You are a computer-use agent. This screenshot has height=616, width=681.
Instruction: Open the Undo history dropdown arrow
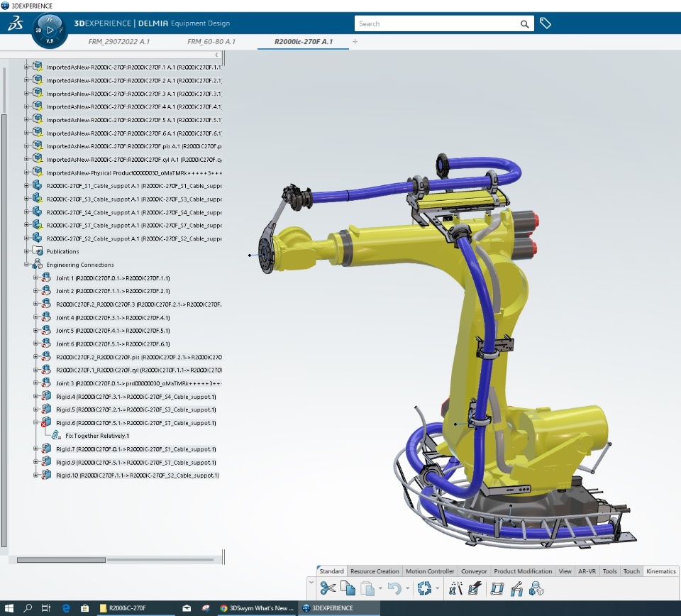point(407,588)
